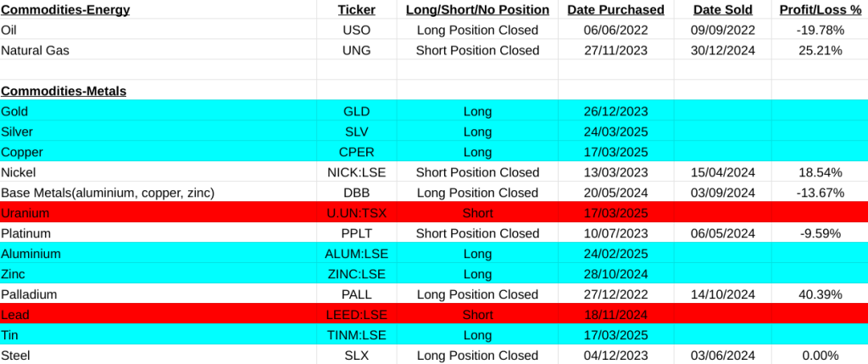
Task: Select the Date Purchased header cell
Action: click(615, 9)
